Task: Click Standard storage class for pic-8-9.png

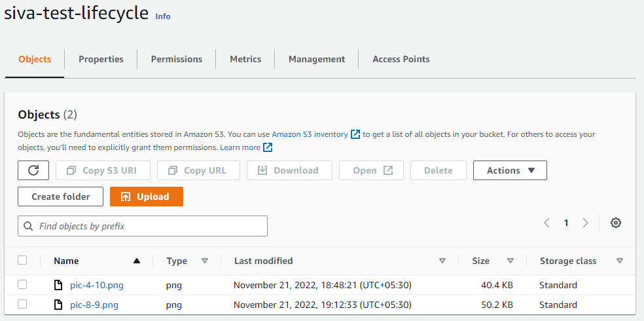Action: (x=558, y=305)
